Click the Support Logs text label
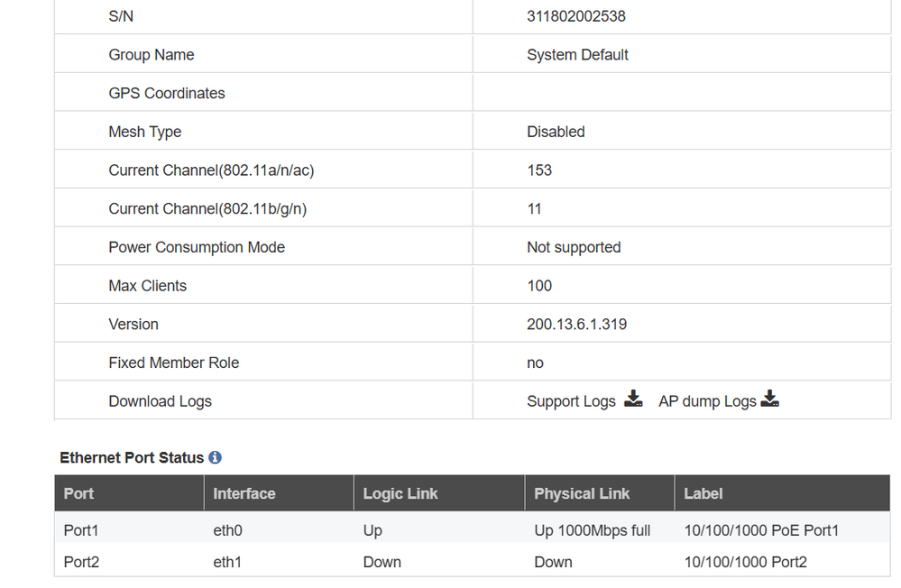The height and width of the screenshot is (588, 901). pos(571,401)
